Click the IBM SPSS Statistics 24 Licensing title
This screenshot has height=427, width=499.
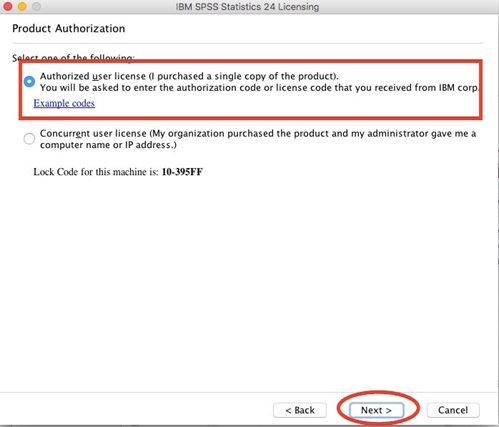click(247, 7)
